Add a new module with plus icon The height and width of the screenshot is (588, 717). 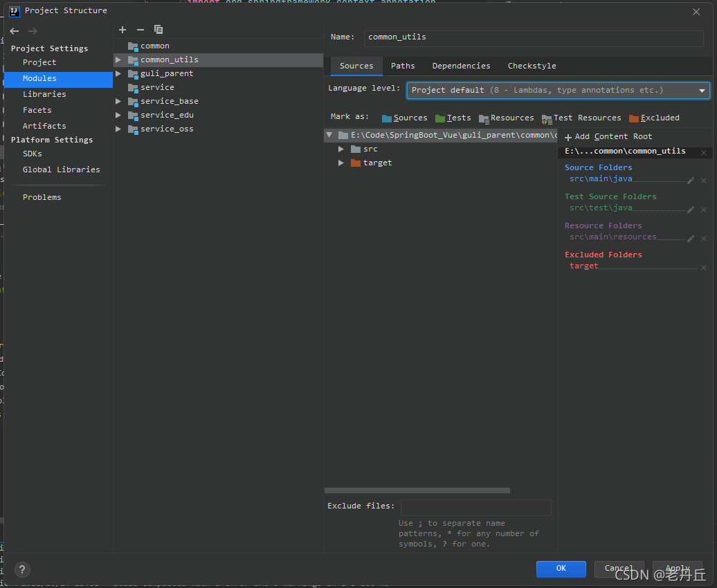[x=122, y=30]
